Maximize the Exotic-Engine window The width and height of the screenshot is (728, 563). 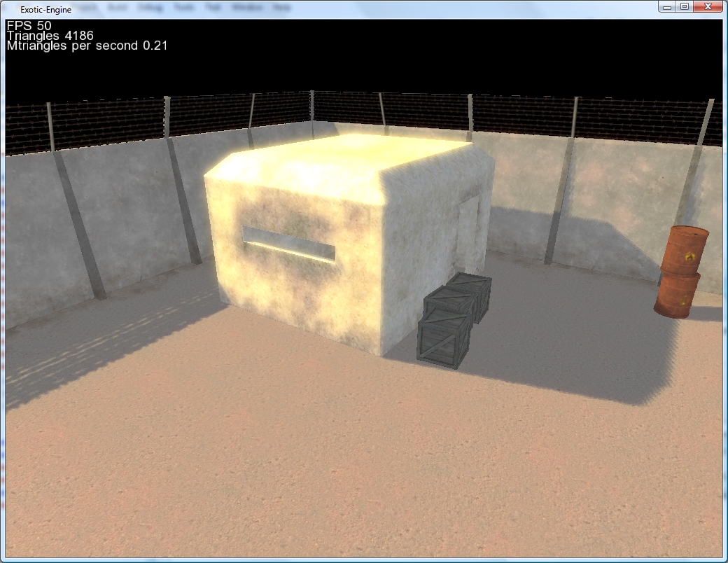[x=685, y=7]
